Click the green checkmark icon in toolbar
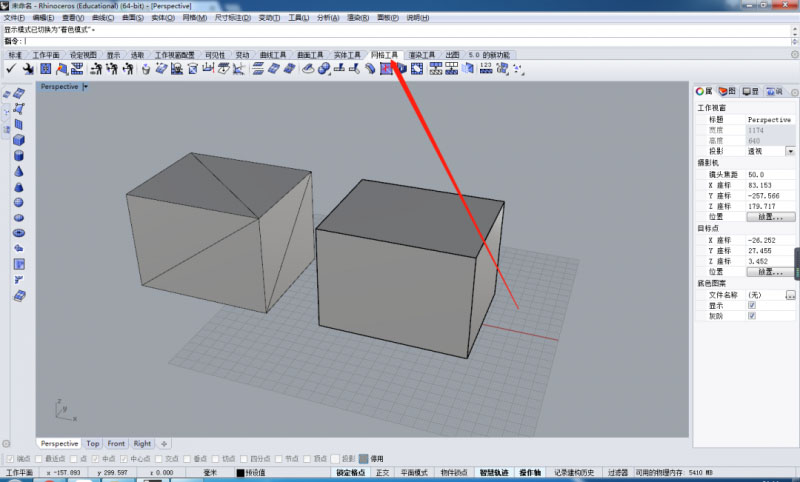 point(11,68)
